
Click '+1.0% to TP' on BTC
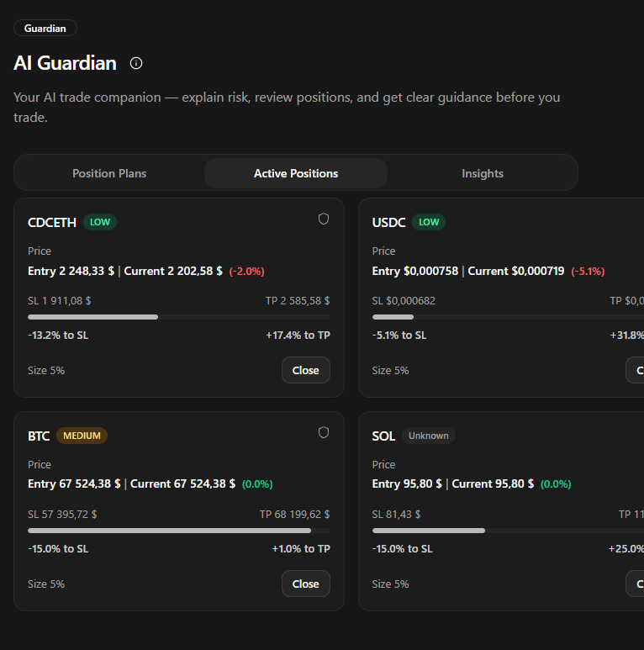[x=301, y=549]
